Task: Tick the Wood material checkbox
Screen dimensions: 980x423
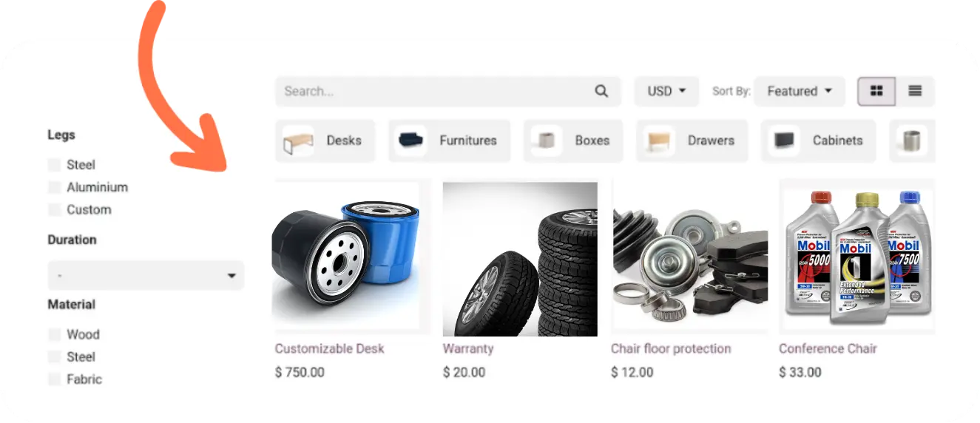Action: click(x=54, y=334)
